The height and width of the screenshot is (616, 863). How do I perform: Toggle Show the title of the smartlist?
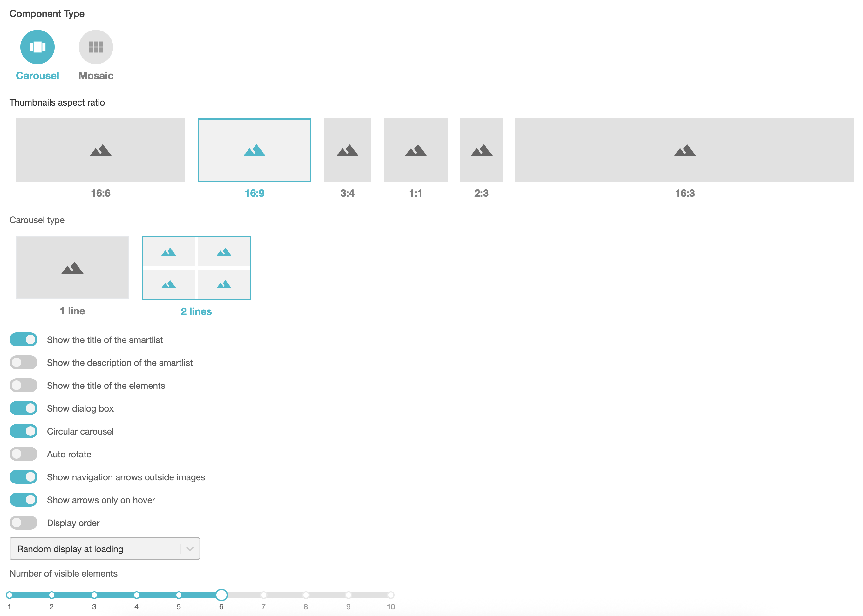pyautogui.click(x=24, y=339)
